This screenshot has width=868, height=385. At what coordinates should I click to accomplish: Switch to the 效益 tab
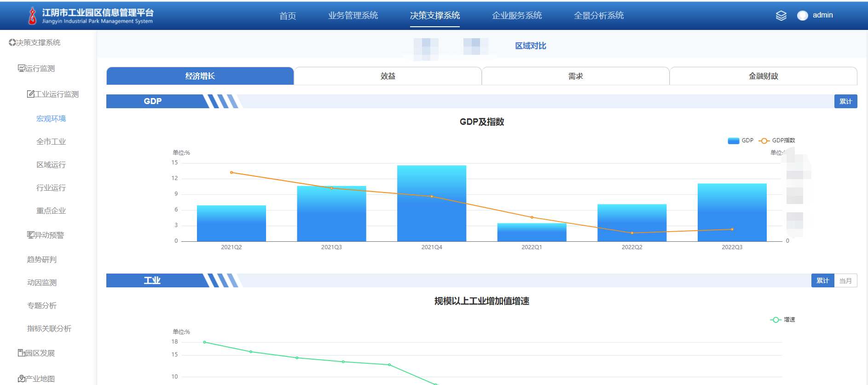click(x=388, y=76)
